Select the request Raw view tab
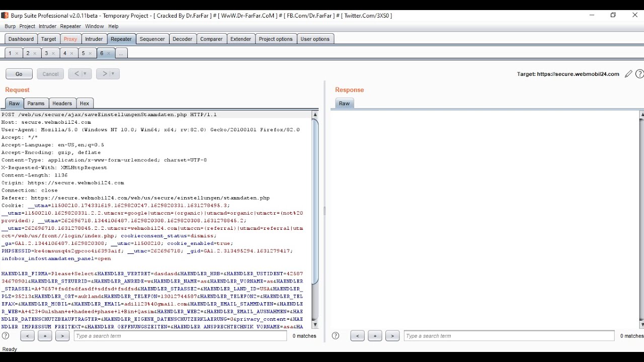The height and width of the screenshot is (362, 644). [14, 104]
